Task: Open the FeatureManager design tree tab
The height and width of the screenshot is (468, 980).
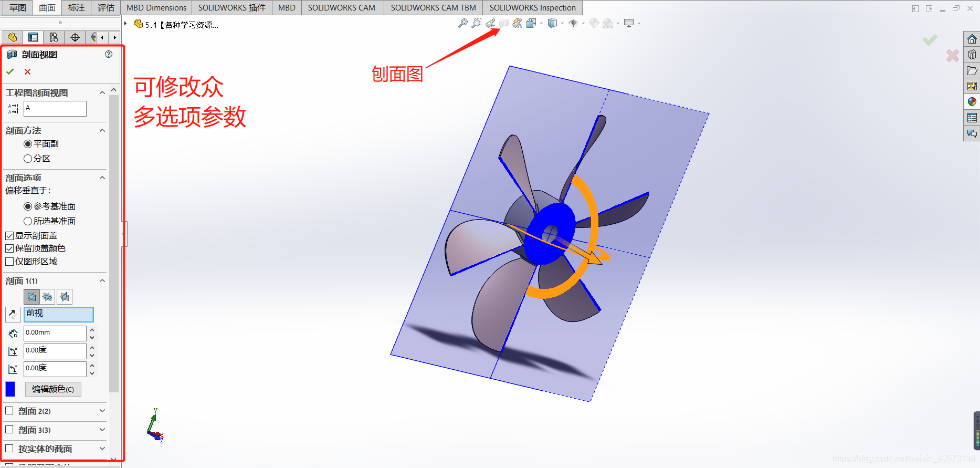Action: pos(12,37)
